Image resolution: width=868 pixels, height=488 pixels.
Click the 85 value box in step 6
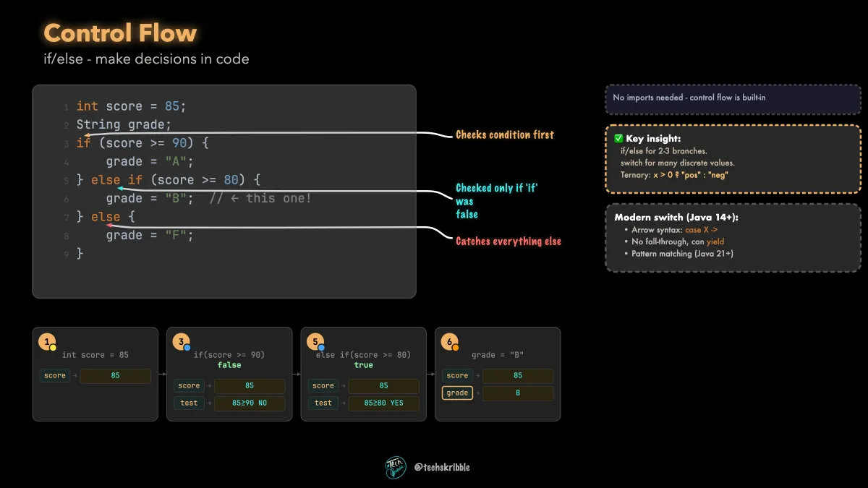click(518, 376)
